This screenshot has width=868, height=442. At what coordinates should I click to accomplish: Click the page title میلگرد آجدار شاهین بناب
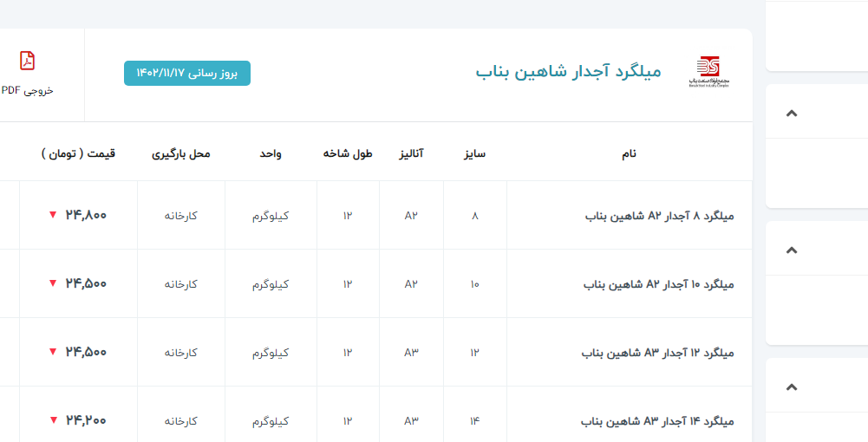[568, 71]
